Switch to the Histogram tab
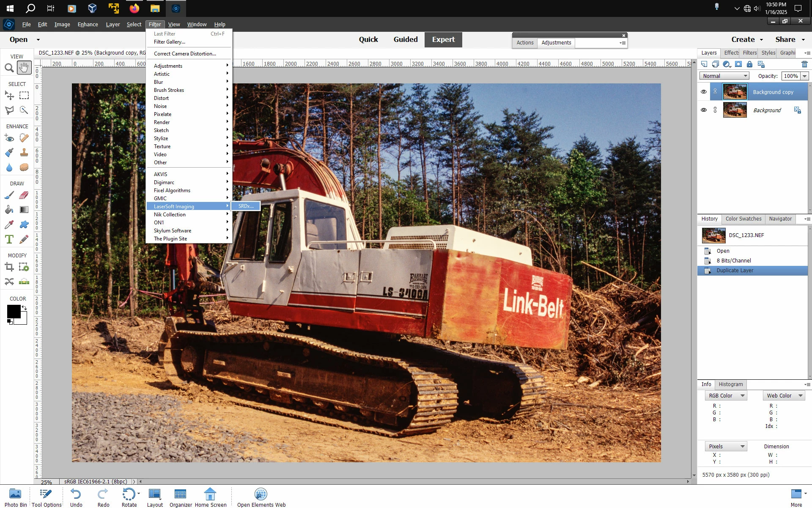812x508 pixels. [730, 384]
